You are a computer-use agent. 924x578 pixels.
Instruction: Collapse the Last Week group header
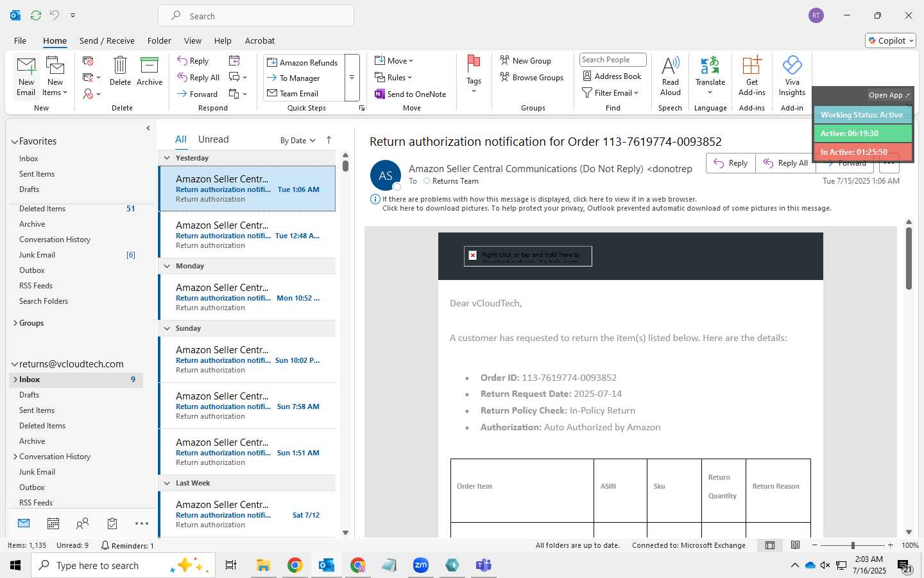point(167,483)
